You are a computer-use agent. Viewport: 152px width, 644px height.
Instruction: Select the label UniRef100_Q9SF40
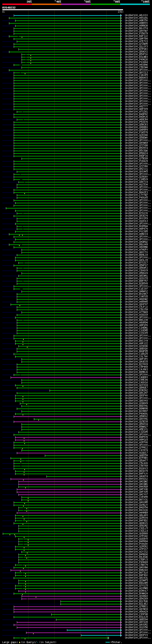[x=137, y=395]
